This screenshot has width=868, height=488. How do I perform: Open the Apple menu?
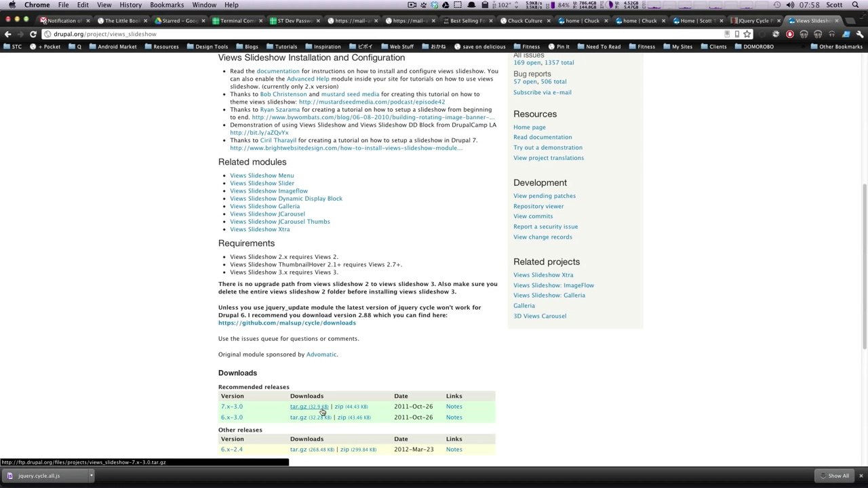point(12,5)
